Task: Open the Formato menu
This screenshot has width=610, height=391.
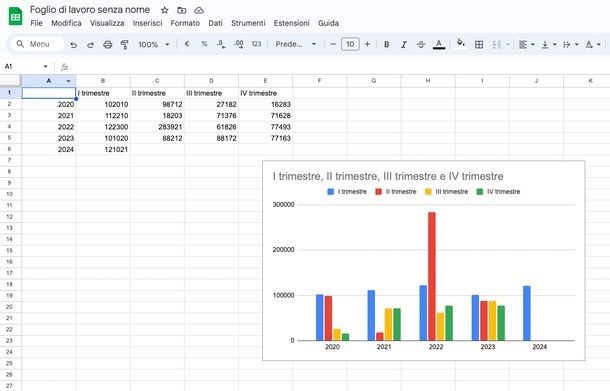Action: [185, 23]
